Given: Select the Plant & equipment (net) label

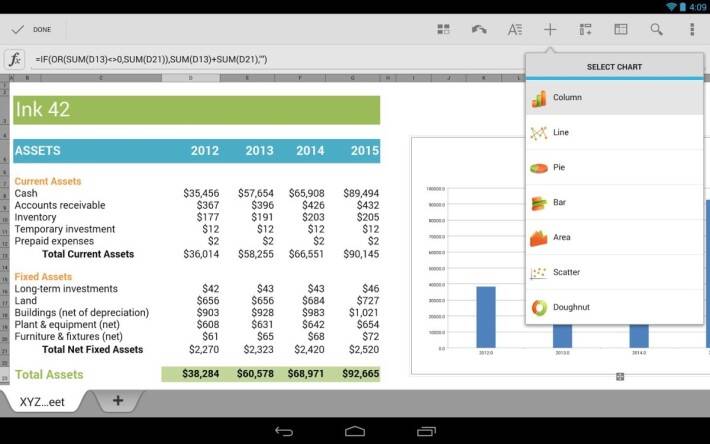Looking at the screenshot, I should pos(67,325).
